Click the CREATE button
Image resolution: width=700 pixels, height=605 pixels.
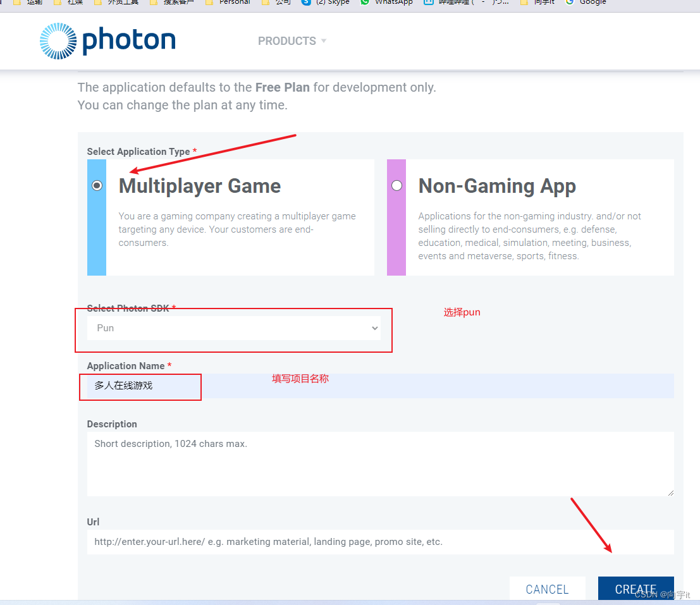(636, 588)
